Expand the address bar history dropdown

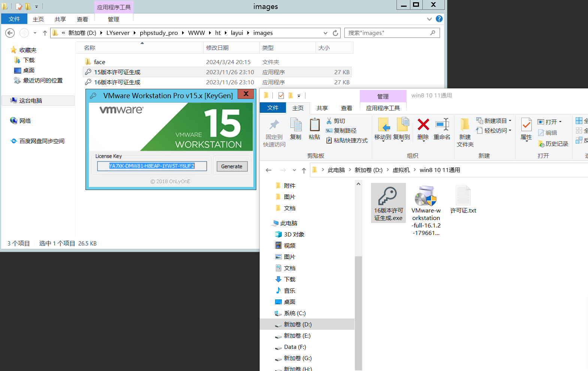325,33
